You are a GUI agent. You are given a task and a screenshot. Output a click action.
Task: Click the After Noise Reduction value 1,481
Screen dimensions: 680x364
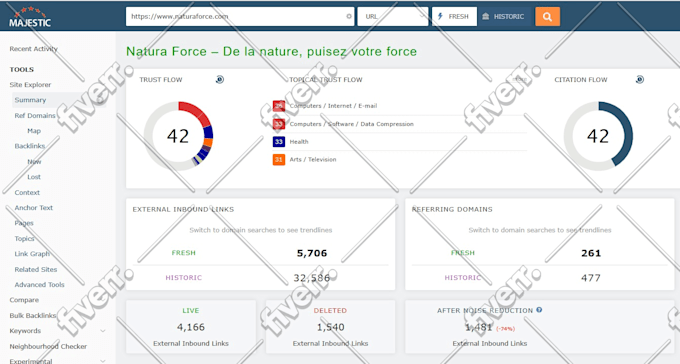[x=478, y=328]
